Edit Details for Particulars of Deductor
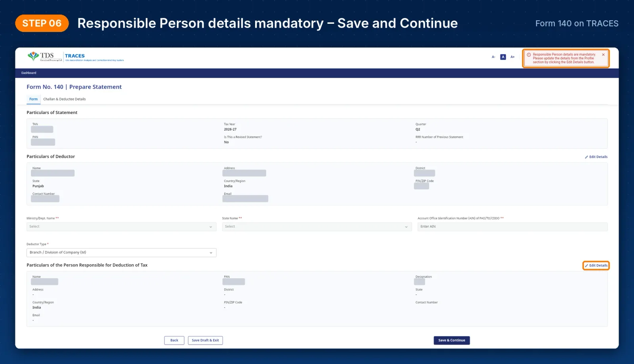 [596, 157]
